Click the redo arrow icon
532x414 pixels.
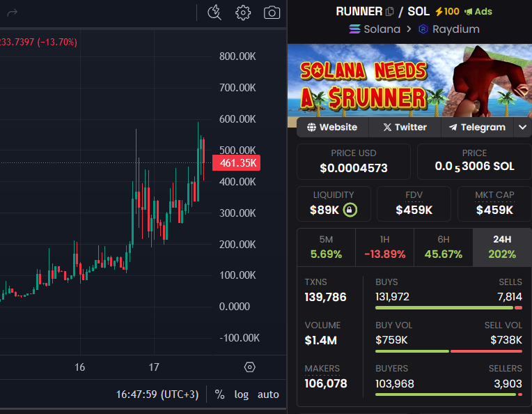13,13
